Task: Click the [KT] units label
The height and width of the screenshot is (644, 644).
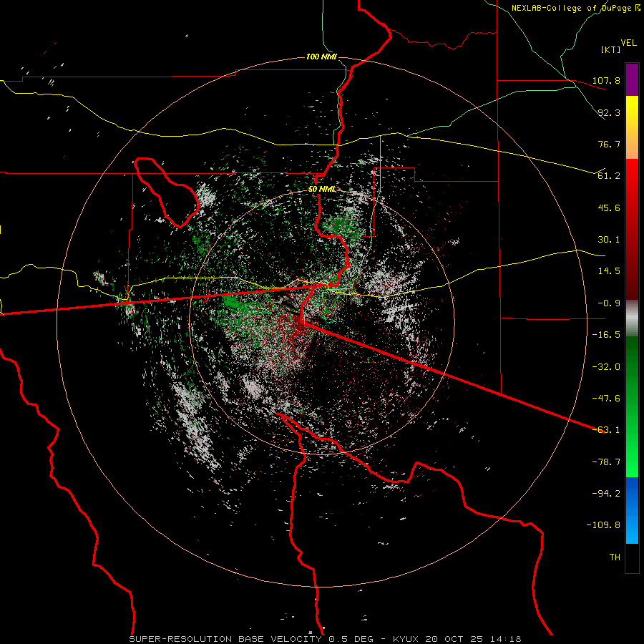Action: click(611, 49)
